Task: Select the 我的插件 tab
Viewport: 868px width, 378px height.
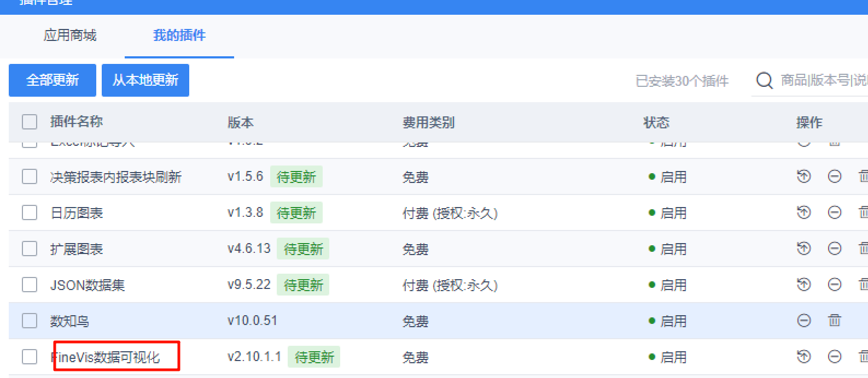Action: pyautogui.click(x=179, y=36)
